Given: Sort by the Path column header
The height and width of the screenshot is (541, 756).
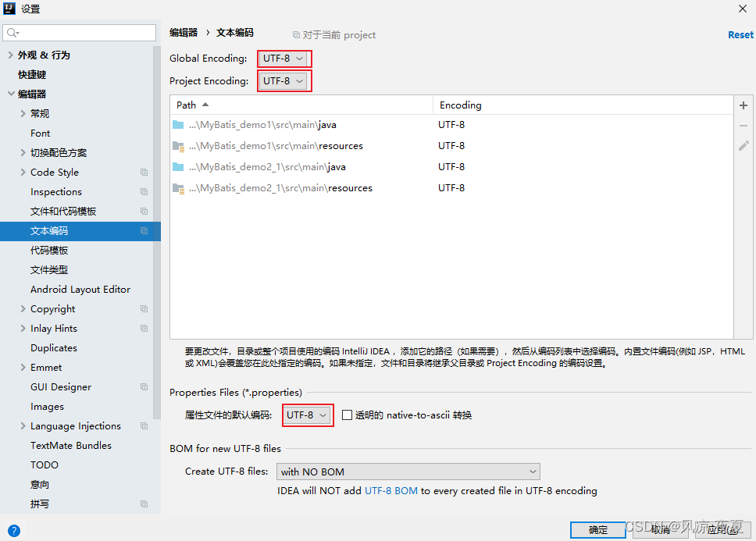Looking at the screenshot, I should [x=301, y=105].
